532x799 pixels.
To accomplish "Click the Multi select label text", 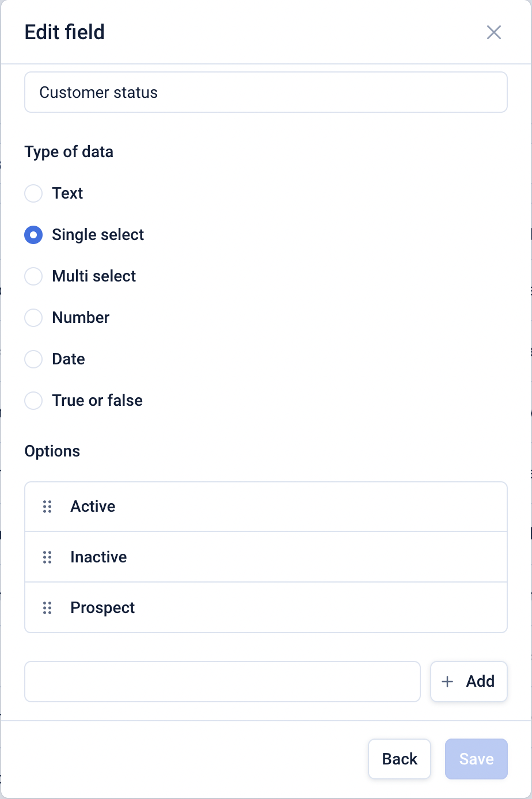I will tap(94, 276).
